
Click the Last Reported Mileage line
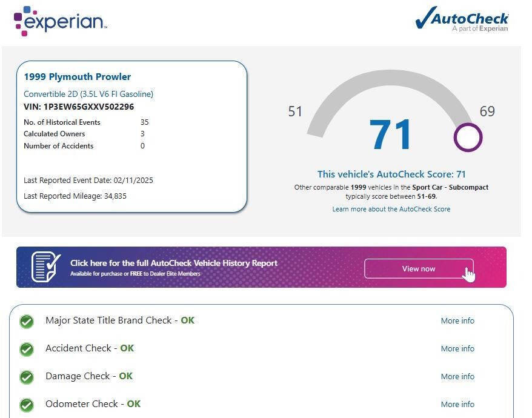click(75, 196)
